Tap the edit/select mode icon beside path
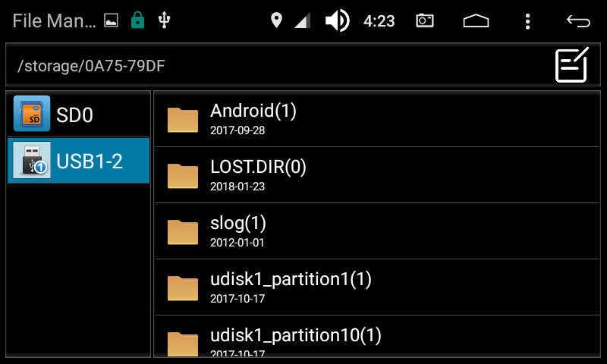This screenshot has height=364, width=607. point(572,64)
